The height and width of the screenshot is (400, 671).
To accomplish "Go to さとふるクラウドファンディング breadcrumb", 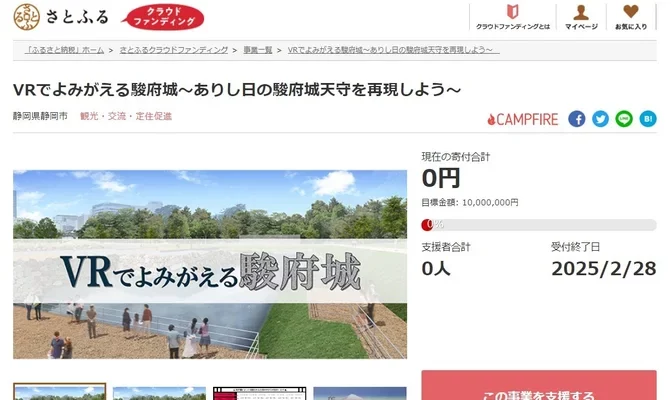I will [174, 48].
